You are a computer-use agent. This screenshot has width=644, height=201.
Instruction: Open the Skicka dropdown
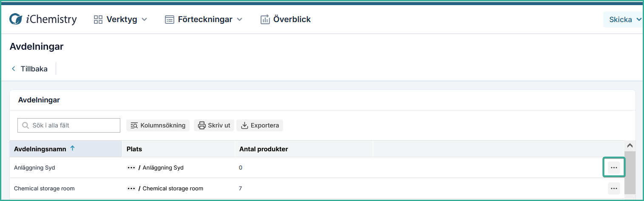point(623,20)
